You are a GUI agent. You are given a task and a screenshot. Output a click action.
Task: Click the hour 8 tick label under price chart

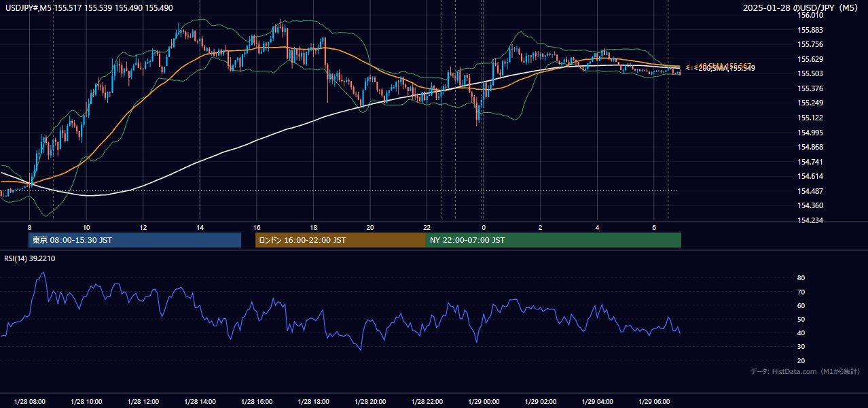coord(29,227)
